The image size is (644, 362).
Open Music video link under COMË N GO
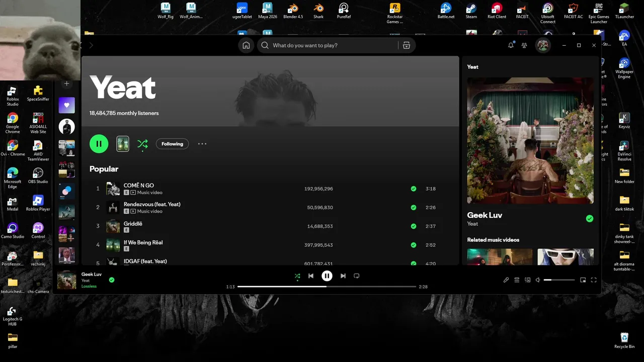pos(150,193)
